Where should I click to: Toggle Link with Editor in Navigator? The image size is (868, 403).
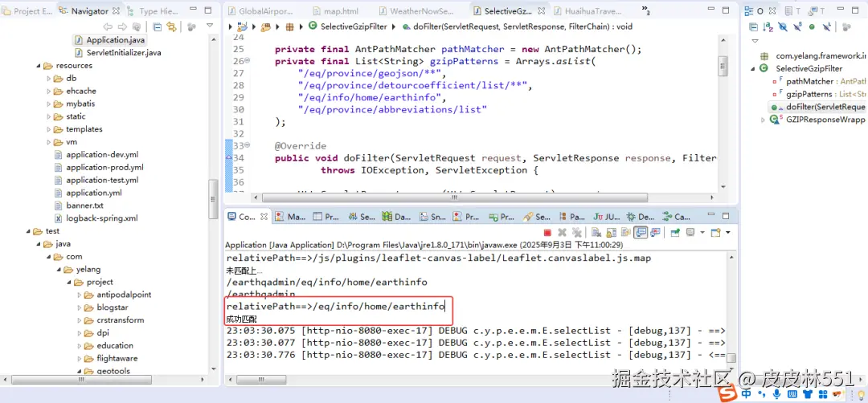(172, 26)
